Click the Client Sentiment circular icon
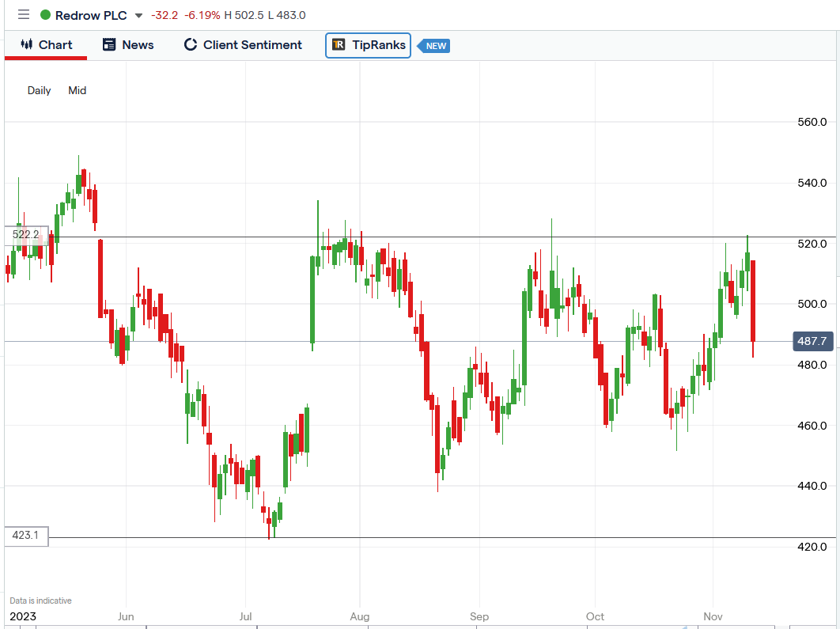 (190, 44)
